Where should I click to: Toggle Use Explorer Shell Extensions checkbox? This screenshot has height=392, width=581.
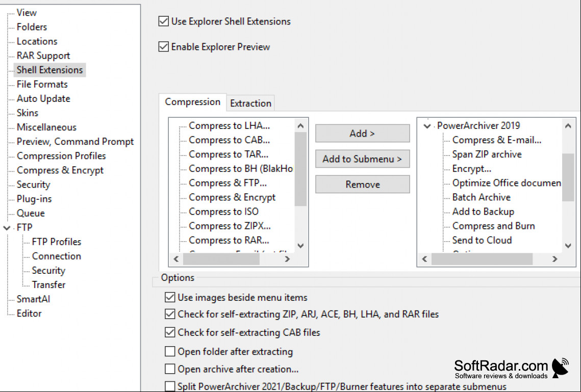point(163,21)
